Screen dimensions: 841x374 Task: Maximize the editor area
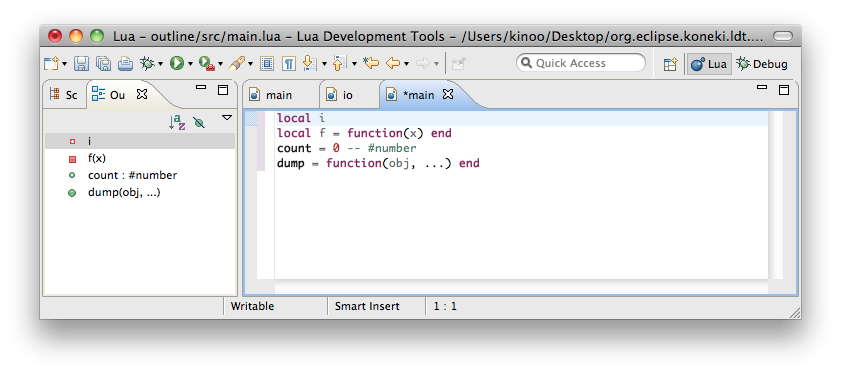784,90
